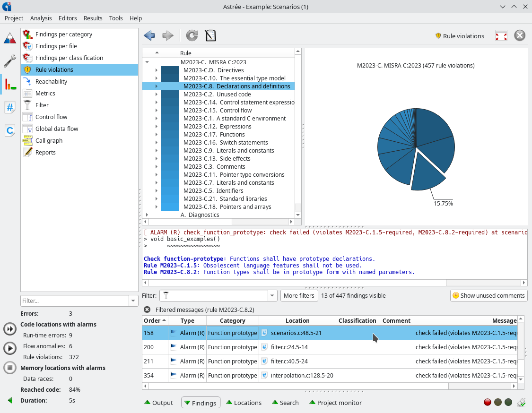Expand M2023-C.D. Directives node
Image resolution: width=532 pixels, height=413 pixels.
pos(156,70)
